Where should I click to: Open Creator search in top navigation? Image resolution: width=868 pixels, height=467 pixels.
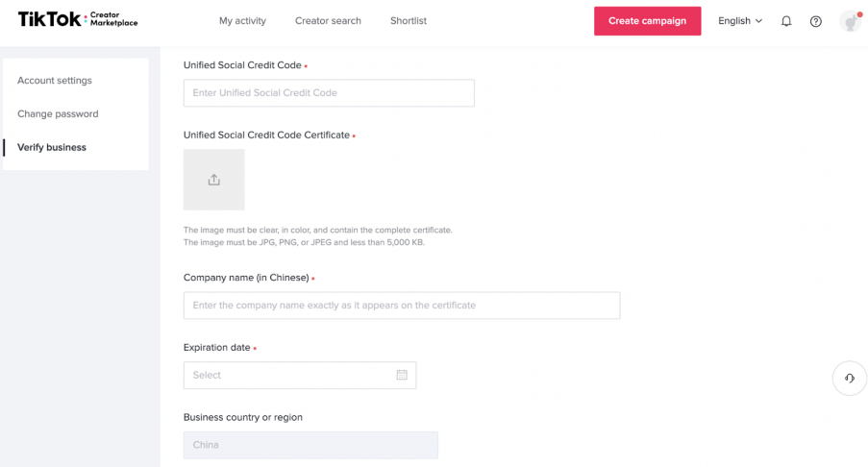tap(328, 21)
